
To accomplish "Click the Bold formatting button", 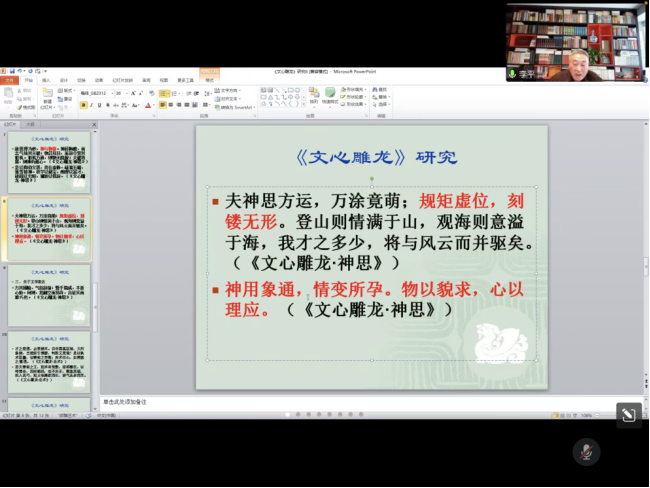I will pos(83,105).
